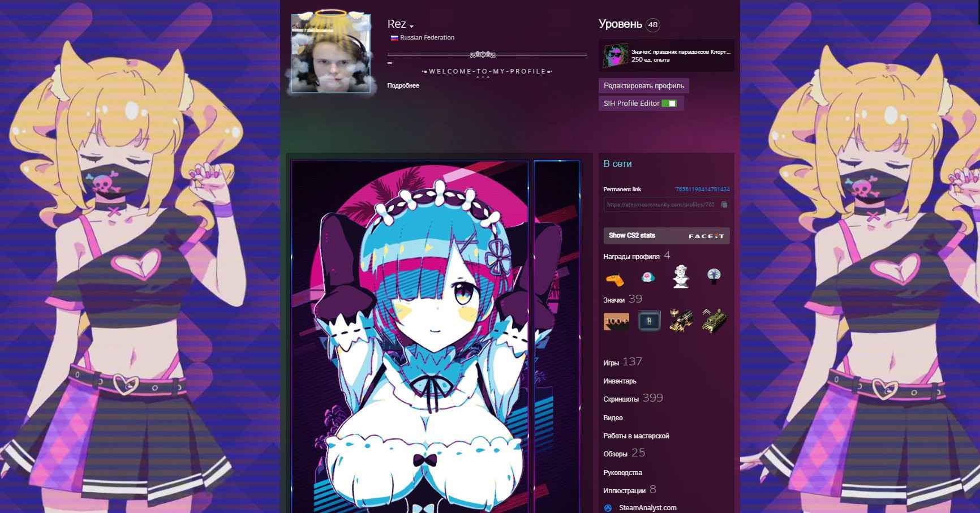Click the SteamAnalyst blue logo icon
Image resolution: width=980 pixels, height=513 pixels.
608,508
